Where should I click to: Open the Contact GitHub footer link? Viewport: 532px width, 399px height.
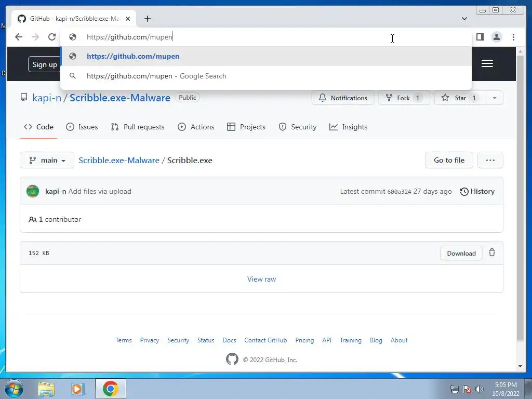265,340
